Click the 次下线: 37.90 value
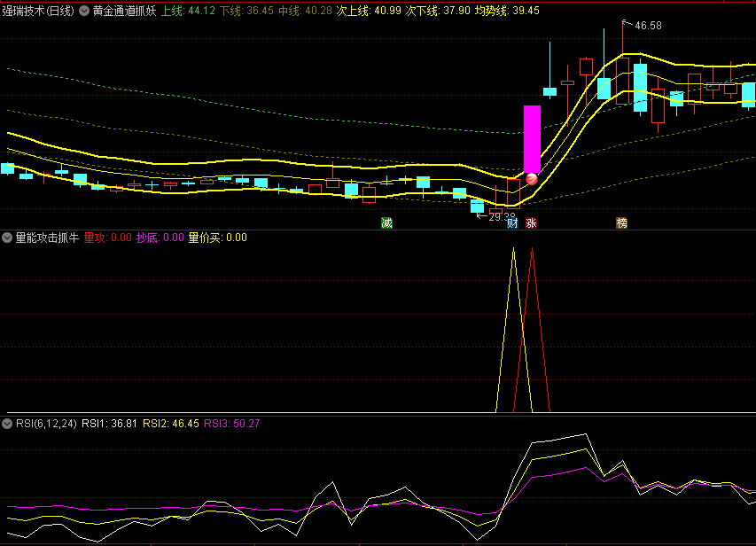 [438, 11]
